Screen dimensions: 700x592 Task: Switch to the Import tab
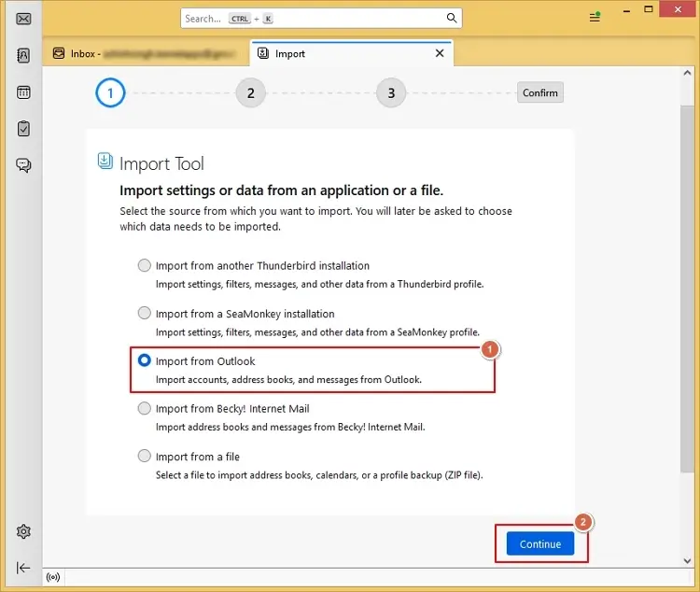click(352, 53)
